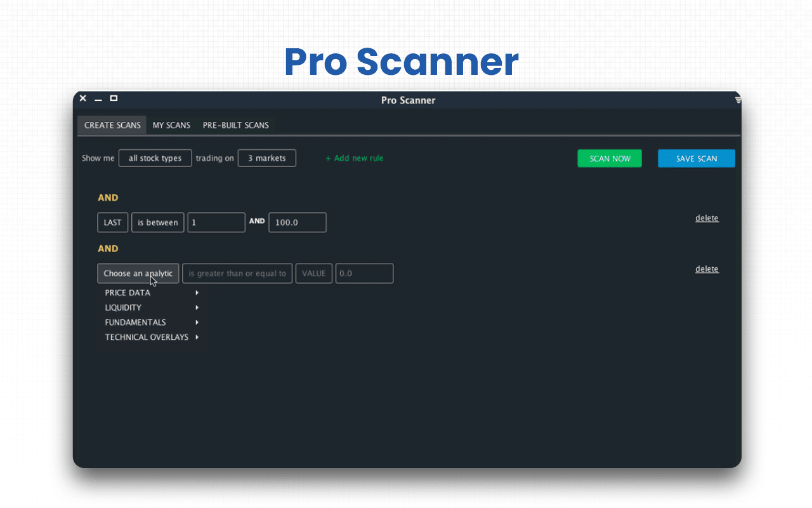The width and height of the screenshot is (812, 508).
Task: Open the 'is between' condition dropdown
Action: point(157,222)
